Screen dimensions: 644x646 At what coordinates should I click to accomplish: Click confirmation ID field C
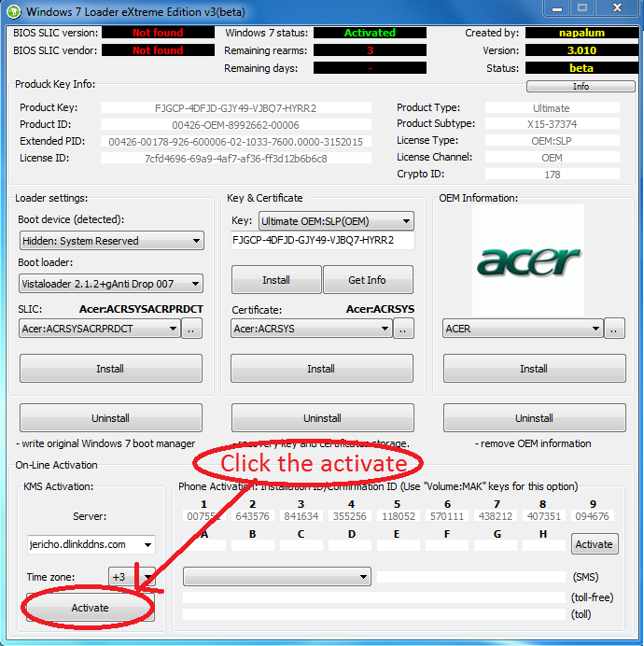coord(301,545)
